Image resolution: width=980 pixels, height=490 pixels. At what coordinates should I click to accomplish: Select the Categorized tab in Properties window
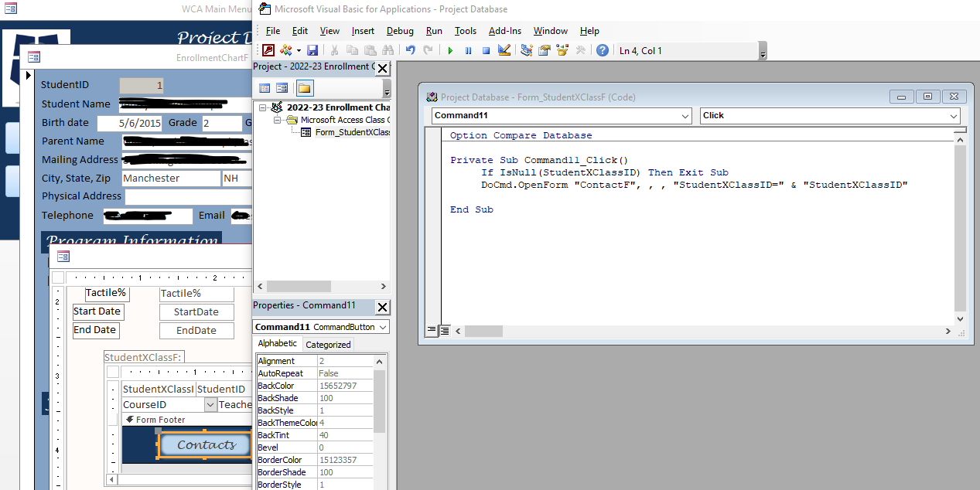[327, 344]
